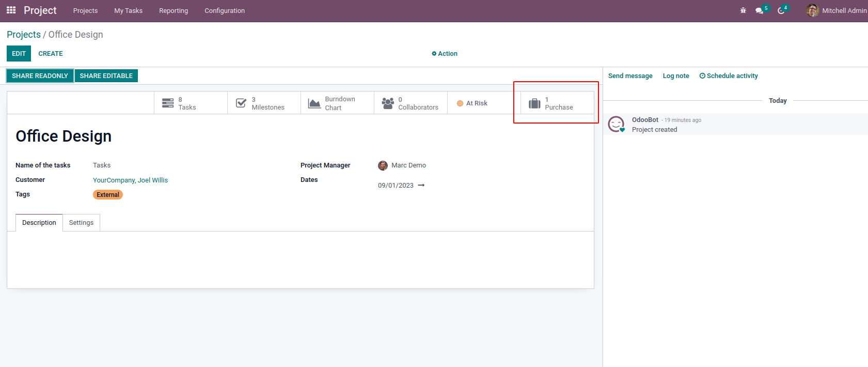Expand the Action dropdown
This screenshot has width=868, height=367.
point(445,54)
